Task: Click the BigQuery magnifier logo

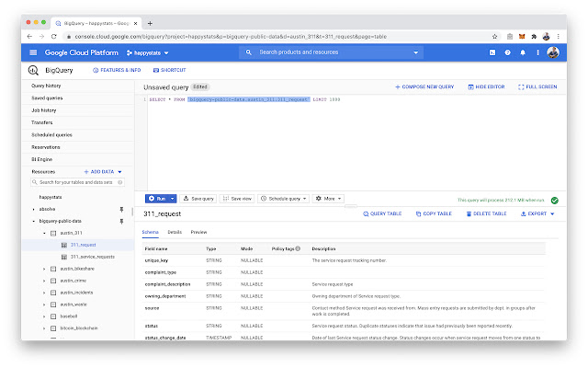Action: [x=33, y=70]
